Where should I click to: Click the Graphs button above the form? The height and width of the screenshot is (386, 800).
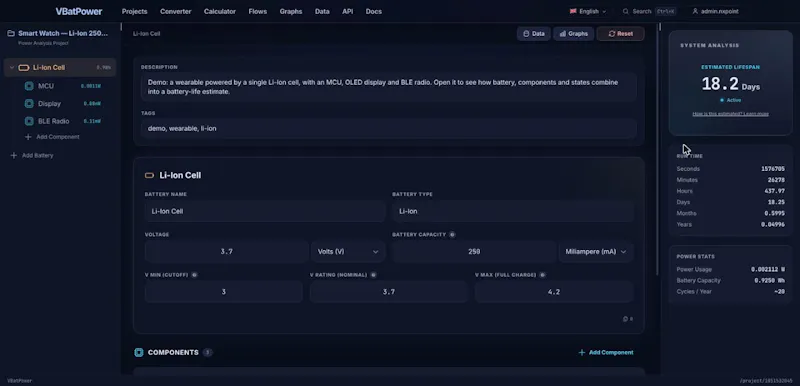[x=573, y=34]
